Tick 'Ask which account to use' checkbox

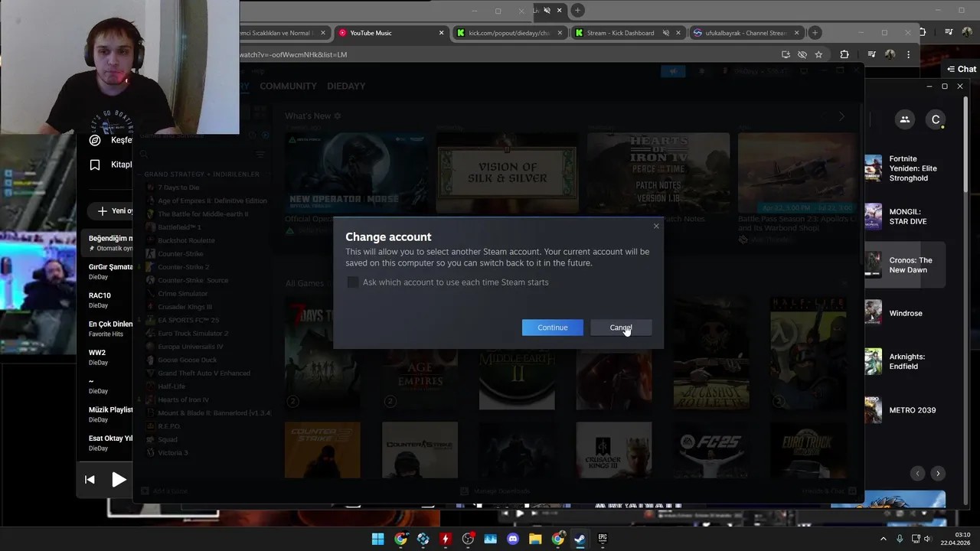tap(353, 282)
